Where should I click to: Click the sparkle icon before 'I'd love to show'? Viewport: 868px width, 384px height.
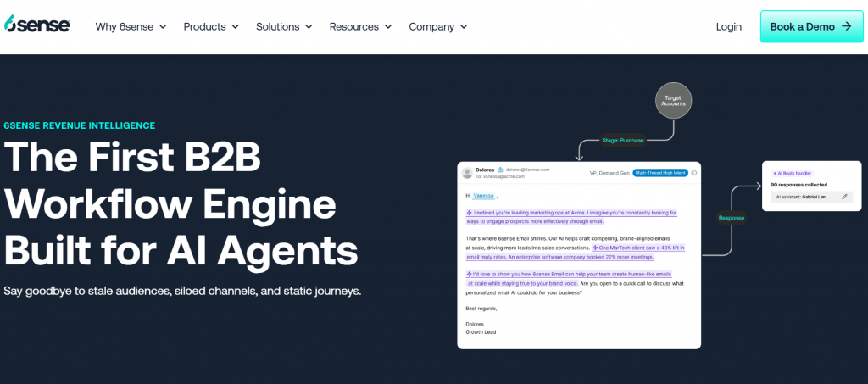coord(469,274)
